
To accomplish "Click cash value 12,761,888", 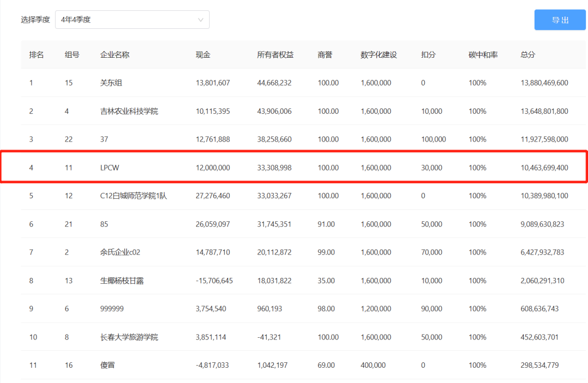I will click(213, 139).
